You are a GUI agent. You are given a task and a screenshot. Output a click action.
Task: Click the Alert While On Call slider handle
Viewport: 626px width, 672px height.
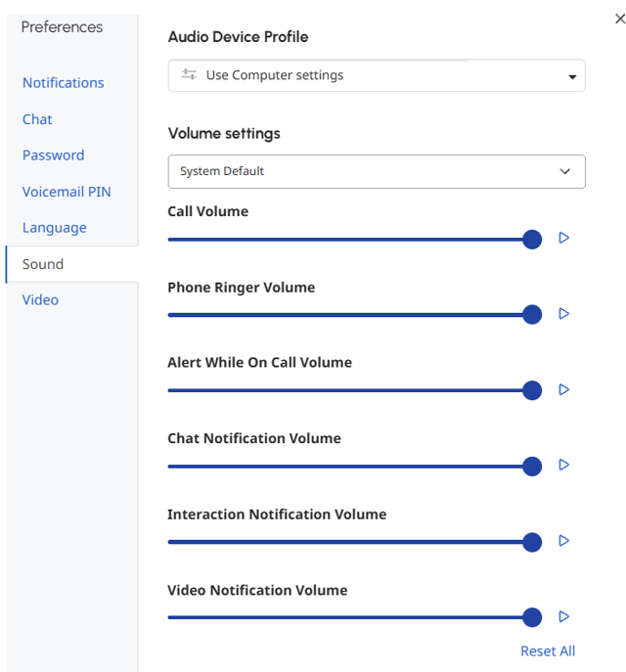pos(532,390)
